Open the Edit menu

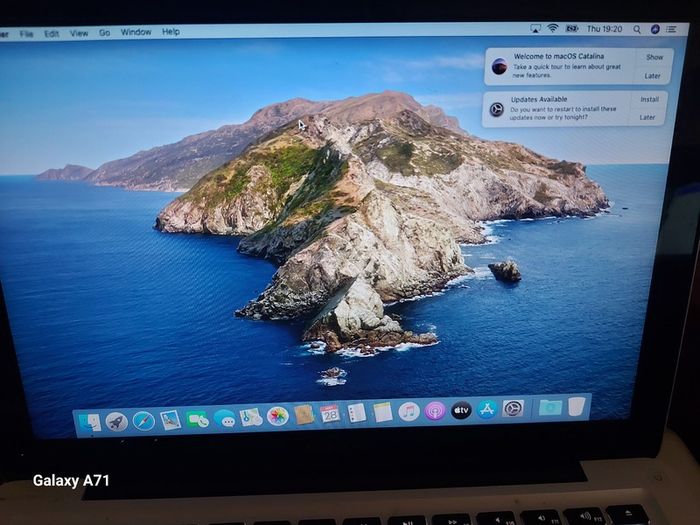(51, 33)
